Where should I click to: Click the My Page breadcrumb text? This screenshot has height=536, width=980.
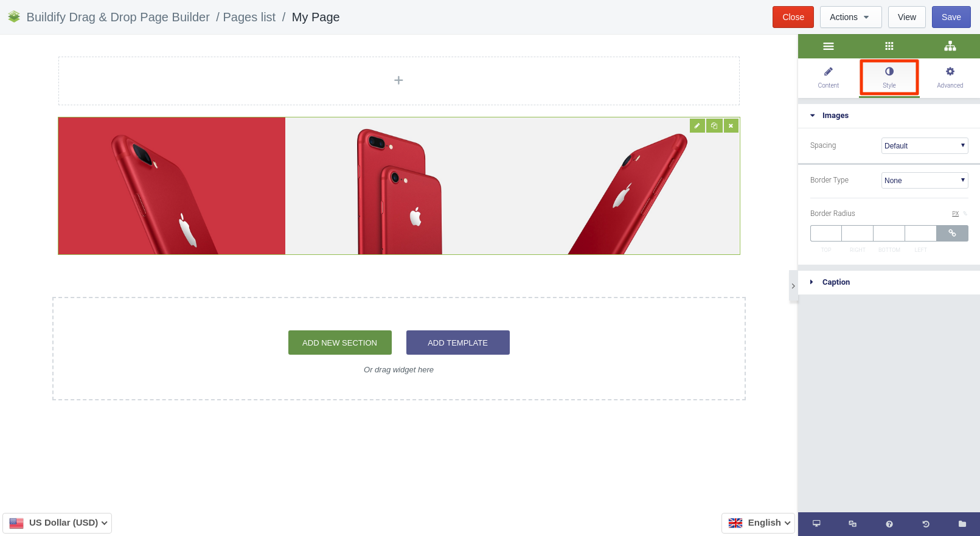[316, 17]
